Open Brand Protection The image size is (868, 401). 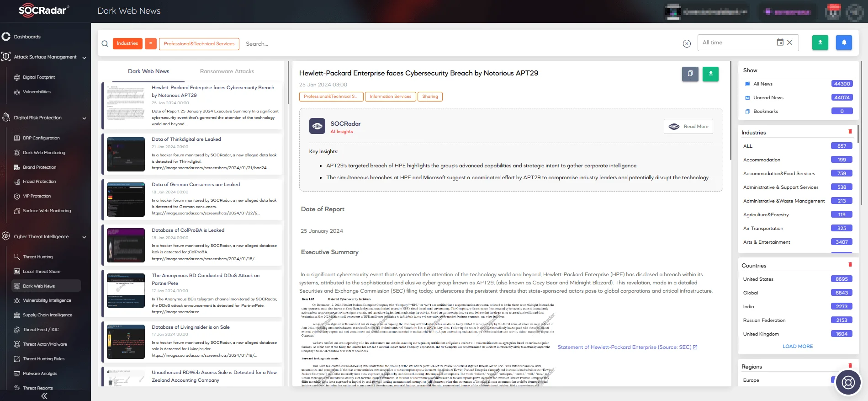[40, 167]
